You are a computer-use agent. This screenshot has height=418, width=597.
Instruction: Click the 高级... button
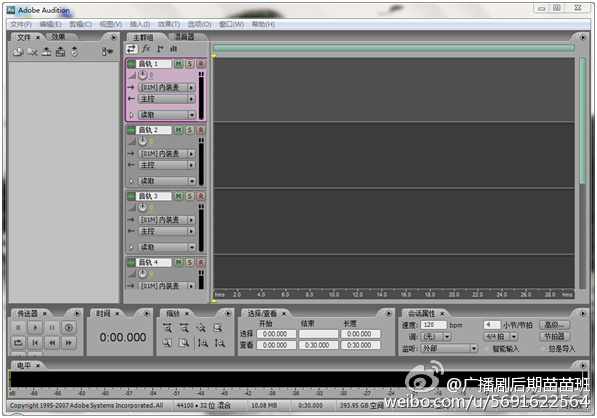(554, 325)
